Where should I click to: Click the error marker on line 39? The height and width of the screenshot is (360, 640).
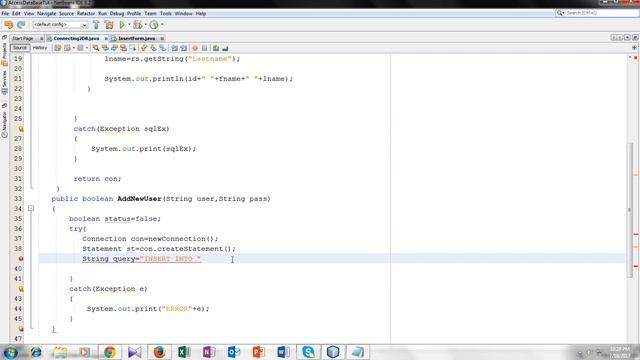pyautogui.click(x=20, y=259)
